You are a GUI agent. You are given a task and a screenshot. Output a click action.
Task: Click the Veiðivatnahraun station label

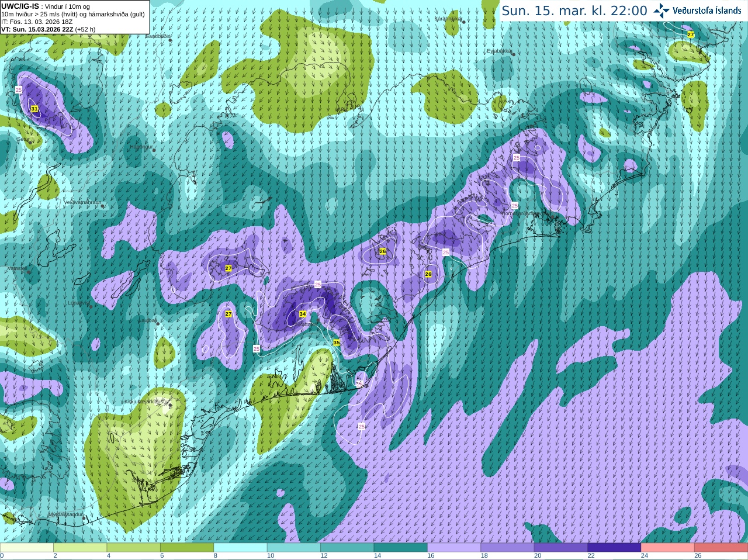pyautogui.click(x=82, y=202)
